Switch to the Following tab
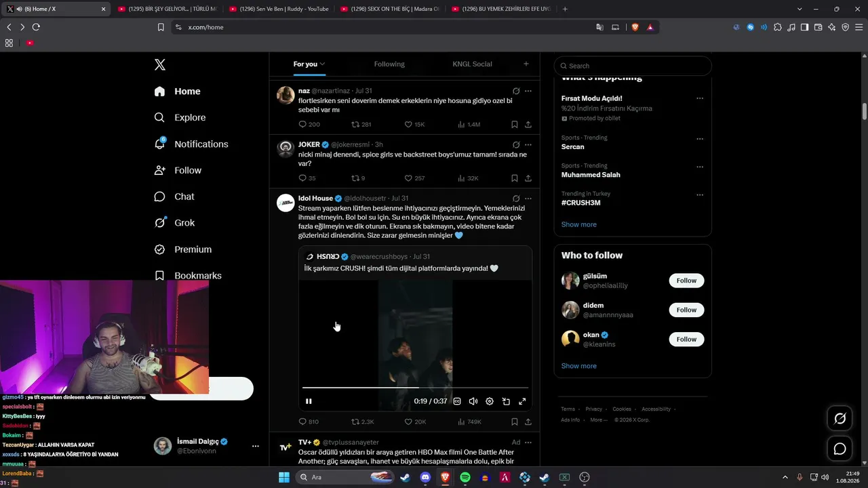The width and height of the screenshot is (868, 488). (389, 64)
